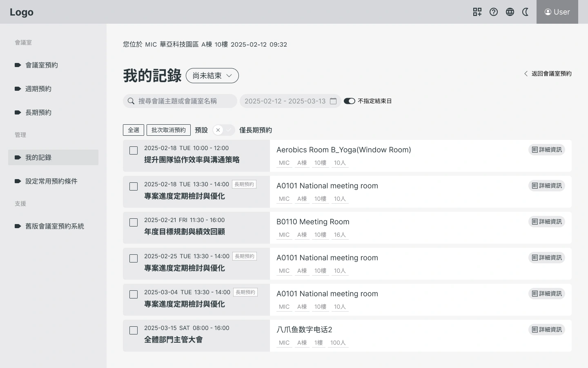
Task: Switch the 預設 / 僅長期預約 toggle
Action: pyautogui.click(x=223, y=130)
